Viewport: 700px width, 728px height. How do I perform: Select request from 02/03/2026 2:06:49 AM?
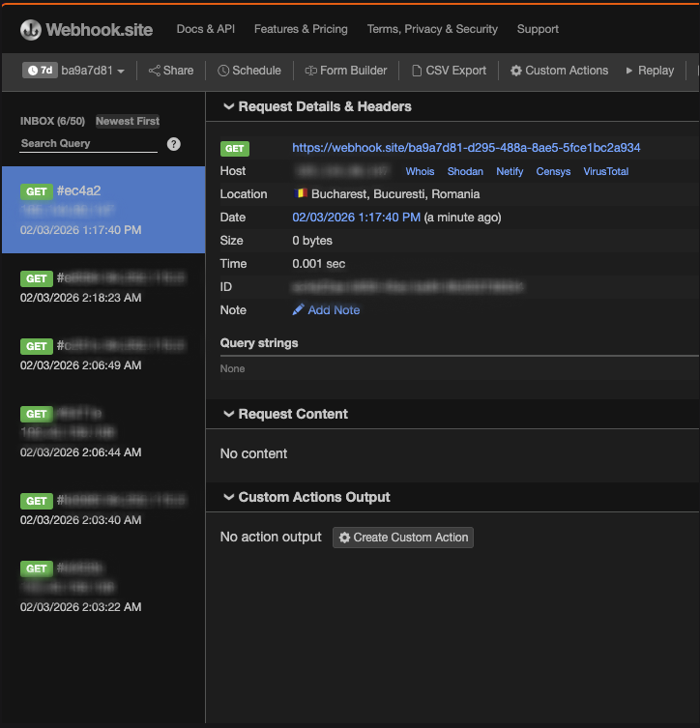pos(103,355)
